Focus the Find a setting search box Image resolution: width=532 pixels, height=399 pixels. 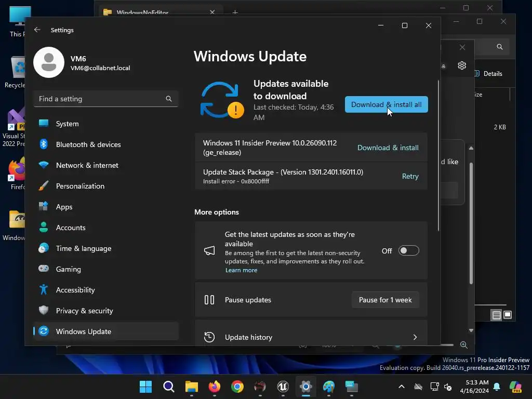(106, 99)
